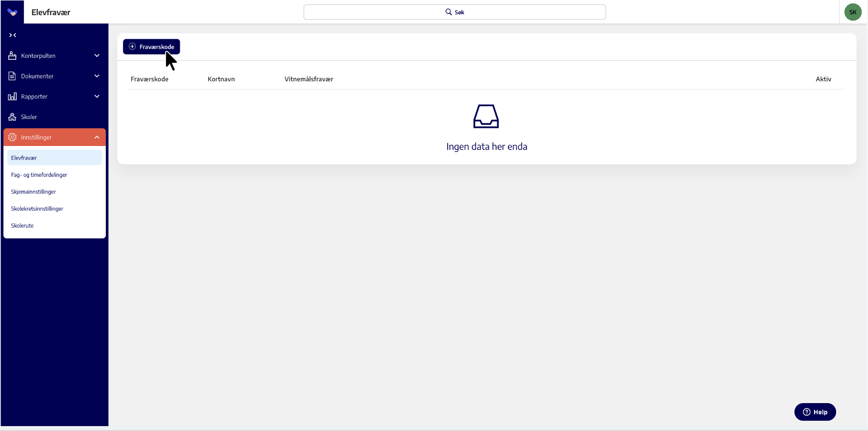The image size is (868, 431).
Task: Open the Help widget
Action: point(815,412)
